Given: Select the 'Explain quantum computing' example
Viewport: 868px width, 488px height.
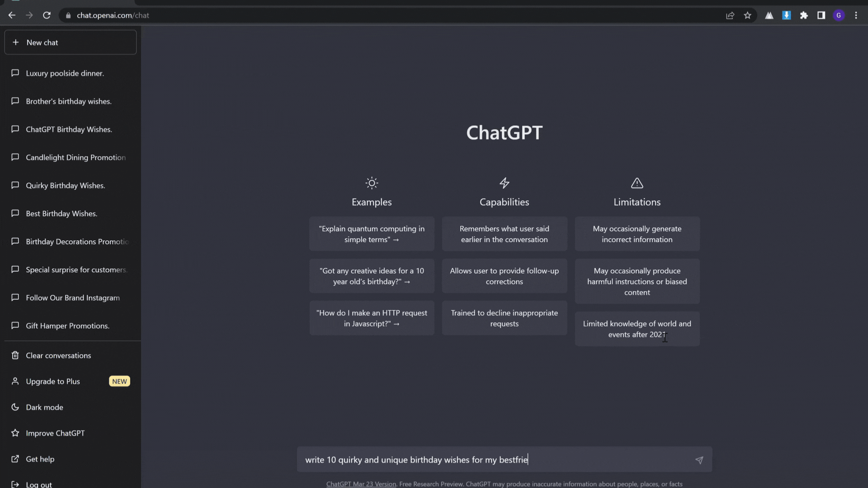Looking at the screenshot, I should (371, 234).
